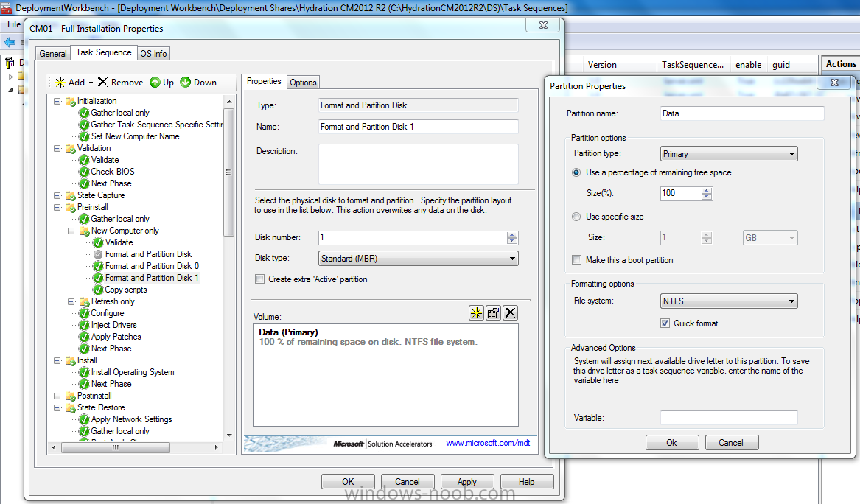Click the Apply button
The image size is (860, 504).
[x=467, y=481]
